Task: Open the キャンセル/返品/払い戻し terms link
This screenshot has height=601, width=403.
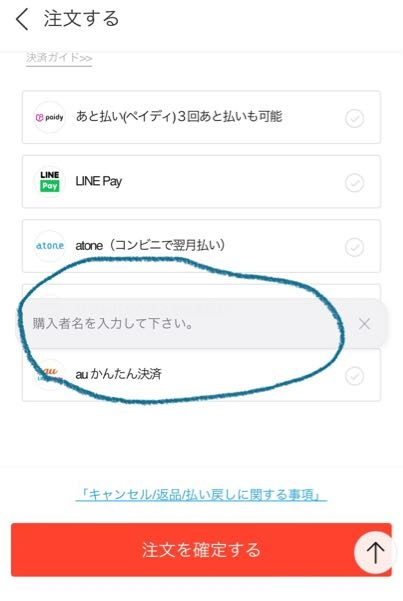Action: pos(201,494)
